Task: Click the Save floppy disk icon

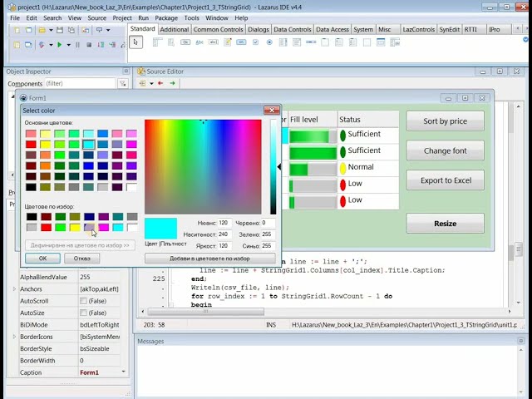Action: tap(60, 30)
